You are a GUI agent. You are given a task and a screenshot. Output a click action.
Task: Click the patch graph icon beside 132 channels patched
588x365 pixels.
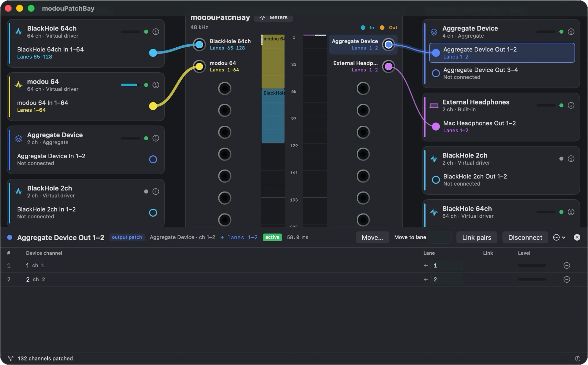pyautogui.click(x=11, y=359)
